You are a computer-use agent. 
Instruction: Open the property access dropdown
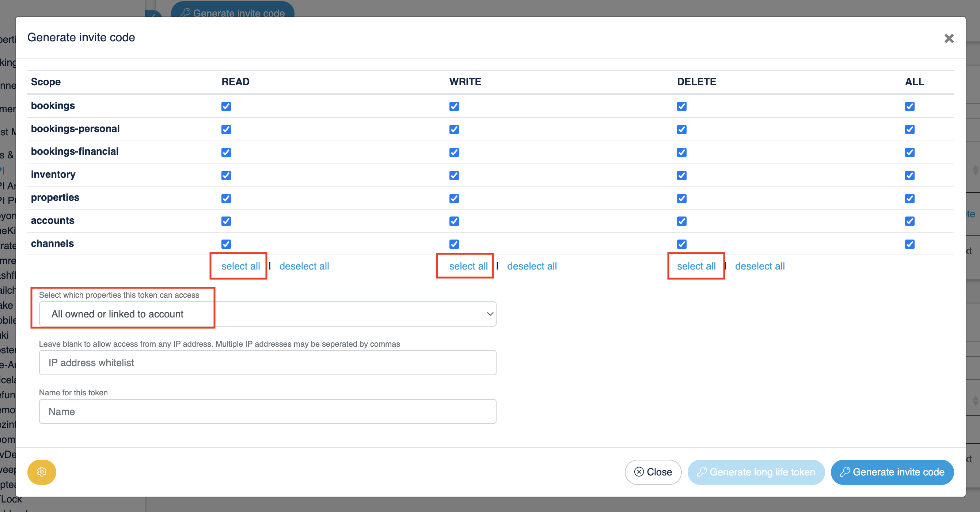pos(267,314)
